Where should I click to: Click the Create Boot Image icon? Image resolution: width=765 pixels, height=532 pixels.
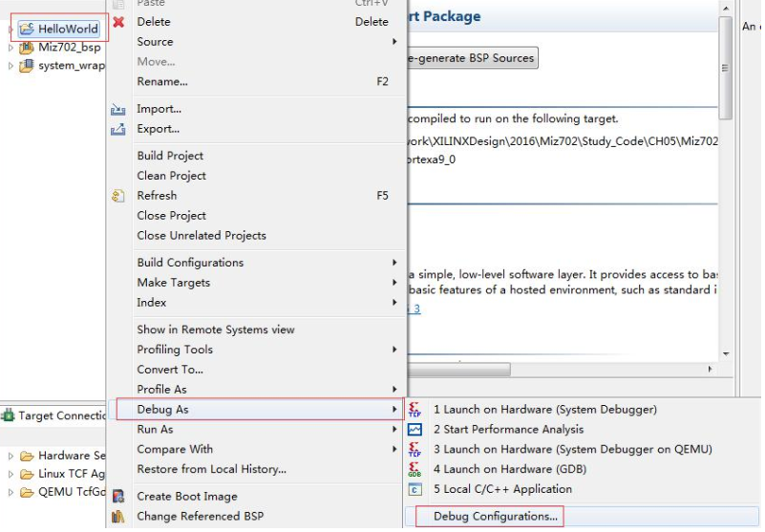118,497
